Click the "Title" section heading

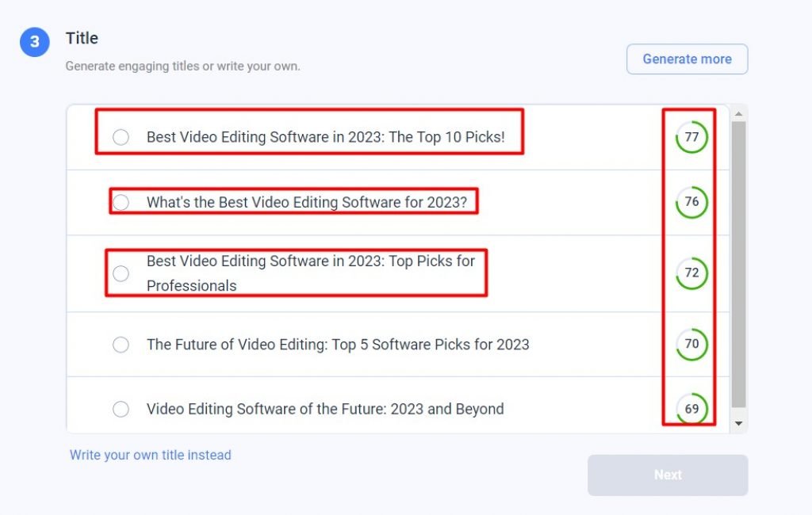tap(82, 38)
